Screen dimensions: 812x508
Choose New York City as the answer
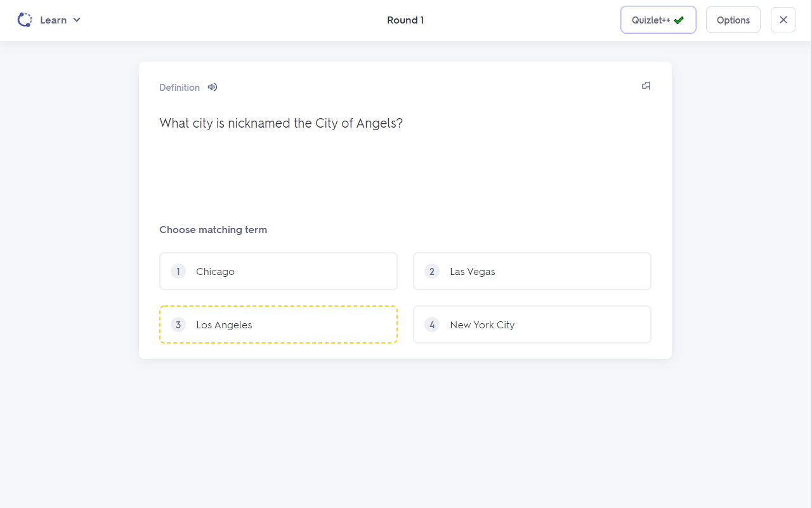[532, 324]
